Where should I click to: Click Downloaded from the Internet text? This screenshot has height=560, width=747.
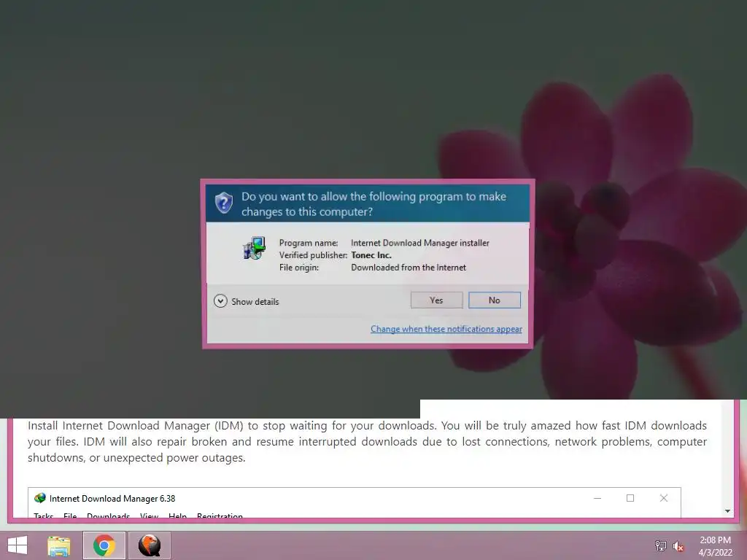point(409,268)
